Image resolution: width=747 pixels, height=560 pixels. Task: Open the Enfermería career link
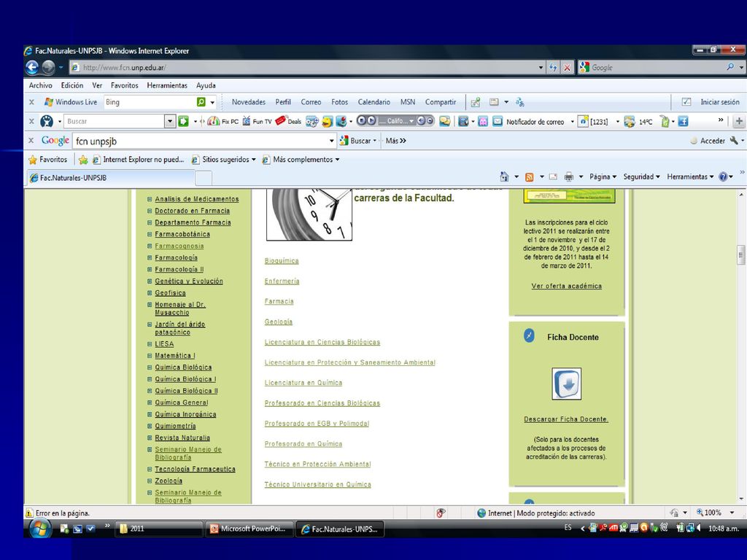click(282, 281)
